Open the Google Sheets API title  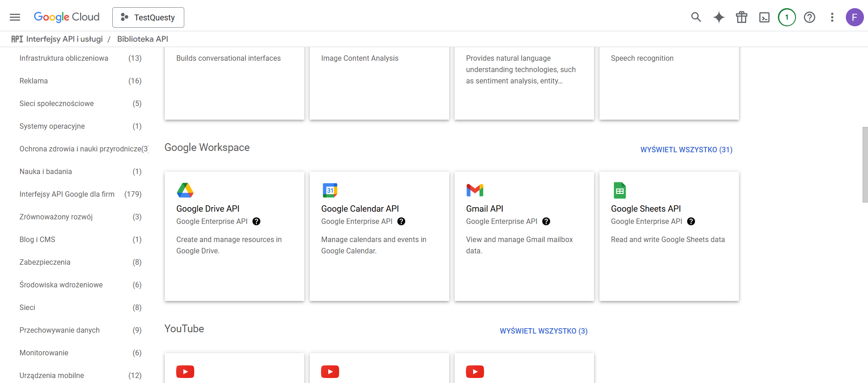(646, 208)
